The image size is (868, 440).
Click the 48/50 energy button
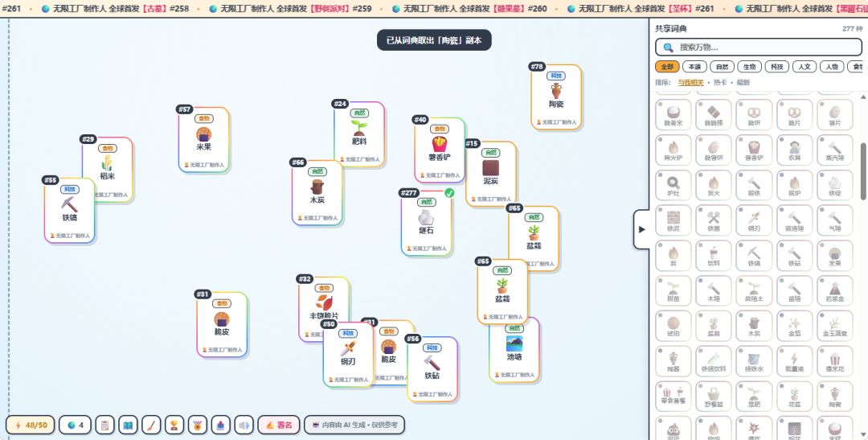click(31, 425)
